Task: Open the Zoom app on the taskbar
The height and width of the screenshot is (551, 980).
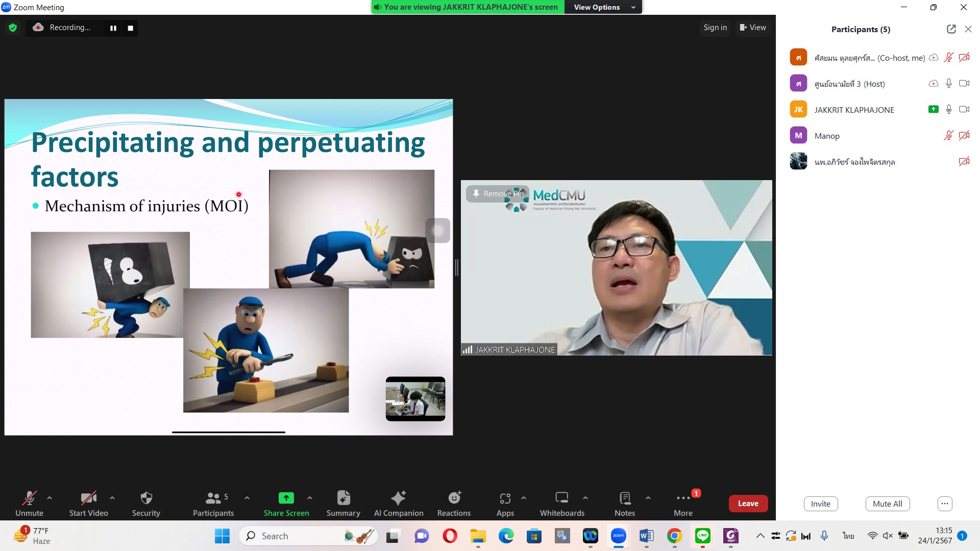Action: (x=618, y=536)
